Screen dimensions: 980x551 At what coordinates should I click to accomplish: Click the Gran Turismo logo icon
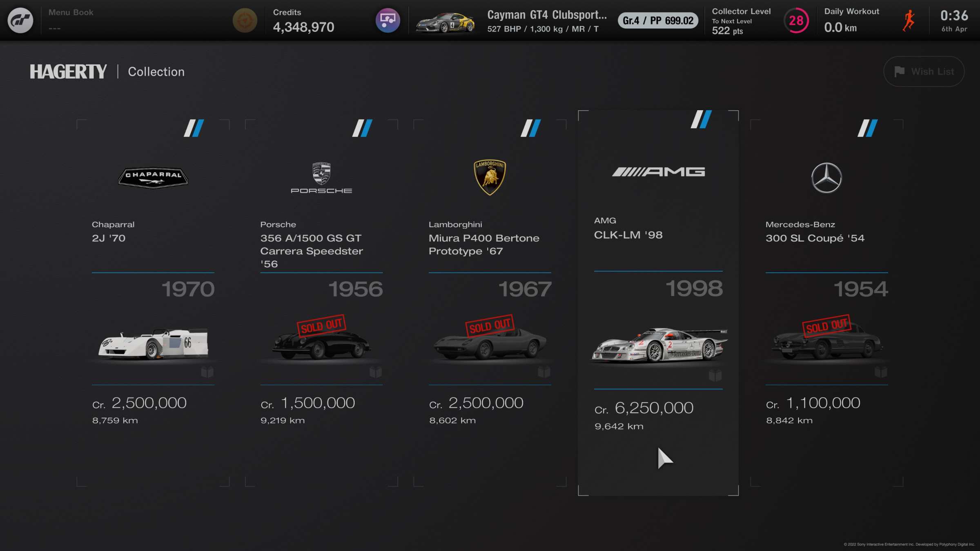pyautogui.click(x=20, y=20)
